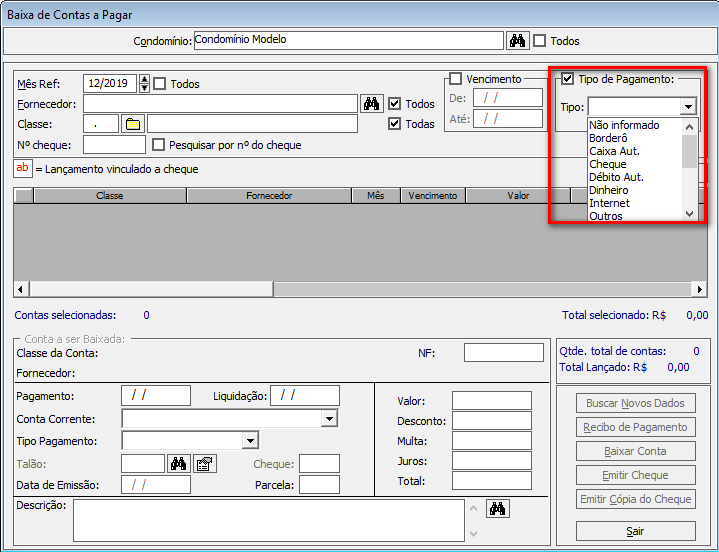Select 'Débito Aut.' payment type
This screenshot has width=719, height=552.
(x=616, y=177)
